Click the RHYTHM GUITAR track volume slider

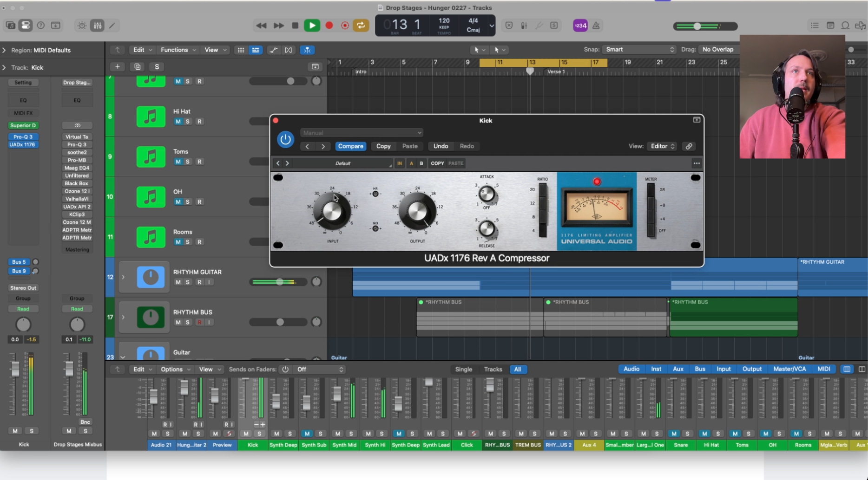click(x=279, y=282)
